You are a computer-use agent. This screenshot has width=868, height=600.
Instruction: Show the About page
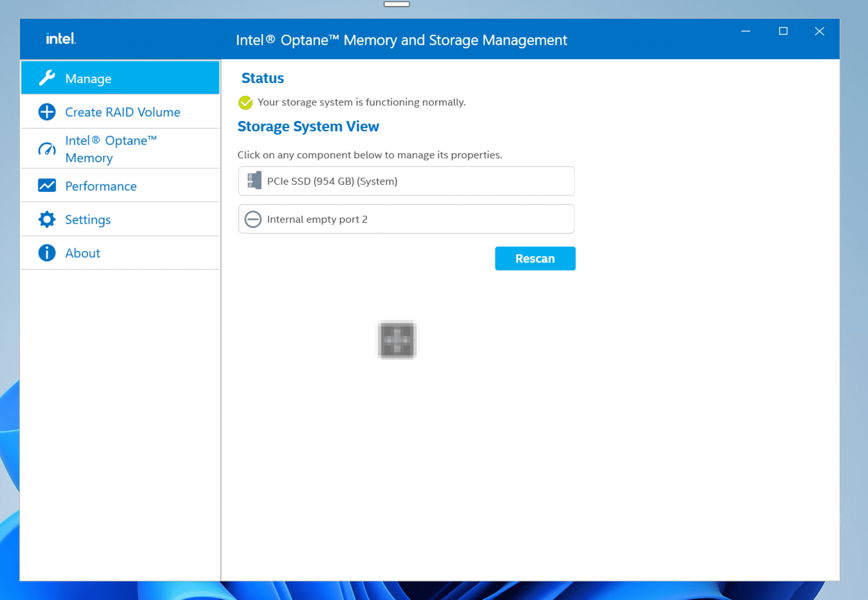coord(120,253)
